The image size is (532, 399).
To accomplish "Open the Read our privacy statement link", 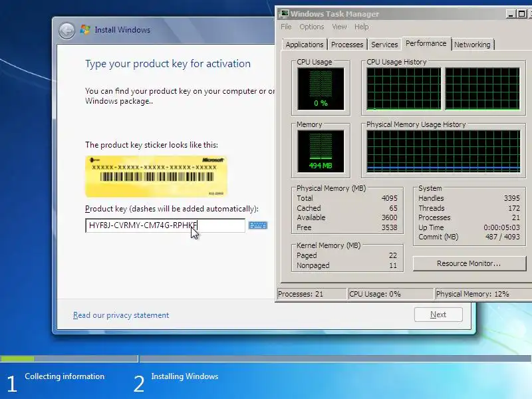I will click(x=121, y=315).
